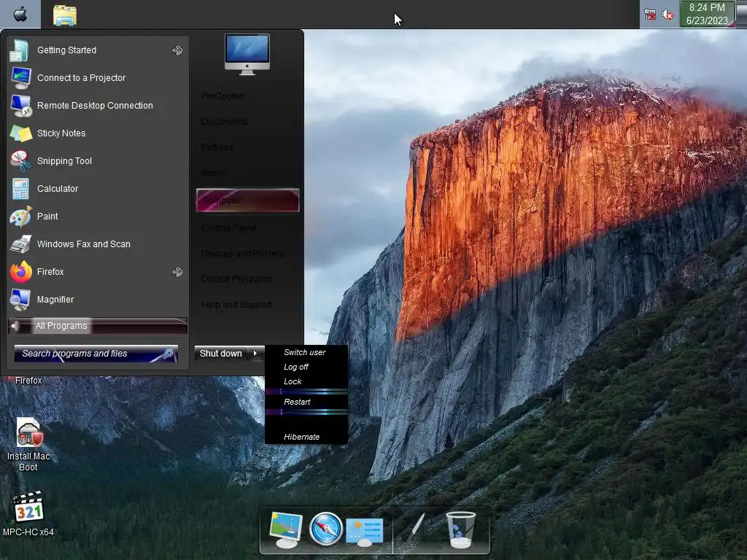Image resolution: width=747 pixels, height=560 pixels.
Task: Open Getting Started from the Start menu
Action: pos(98,50)
